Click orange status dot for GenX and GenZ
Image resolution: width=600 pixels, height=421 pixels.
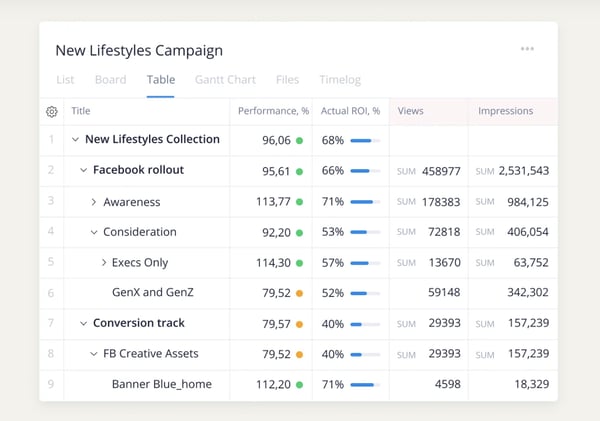[299, 293]
